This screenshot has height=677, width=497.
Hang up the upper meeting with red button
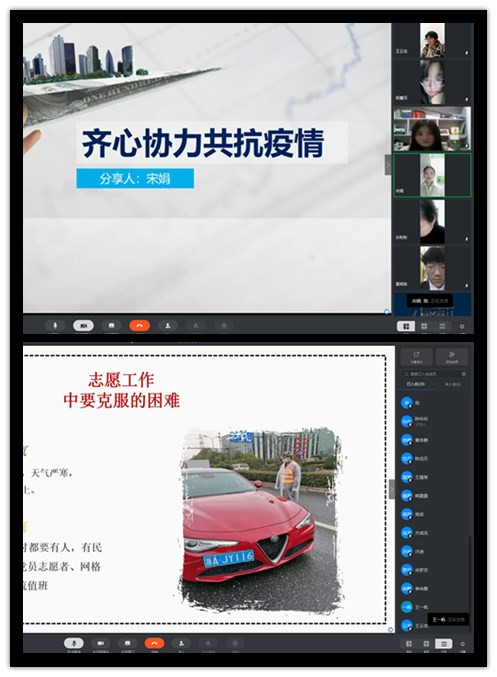139,325
